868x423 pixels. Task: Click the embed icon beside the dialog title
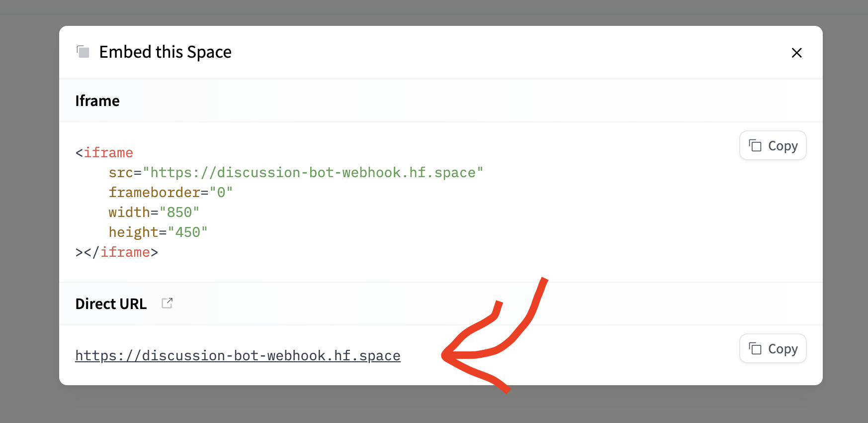pyautogui.click(x=83, y=52)
